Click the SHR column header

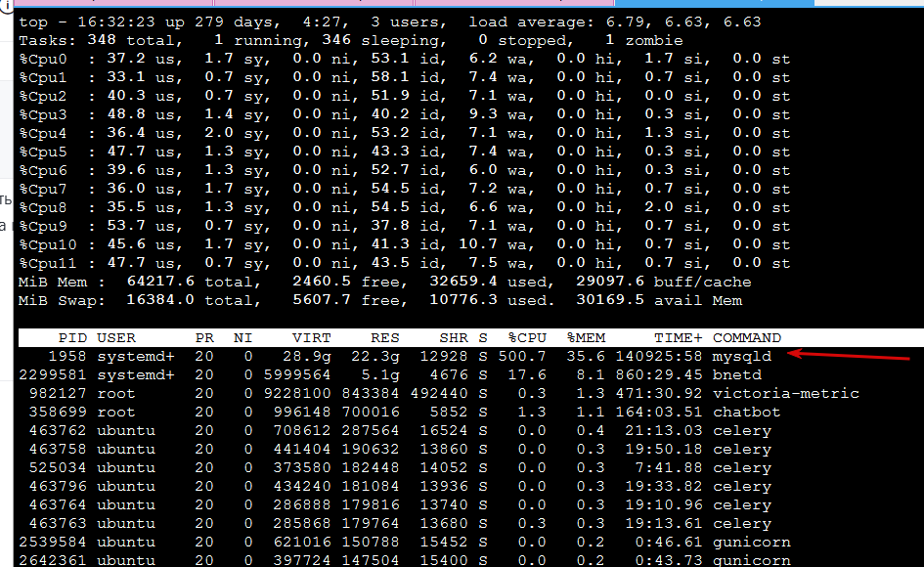[x=453, y=337]
